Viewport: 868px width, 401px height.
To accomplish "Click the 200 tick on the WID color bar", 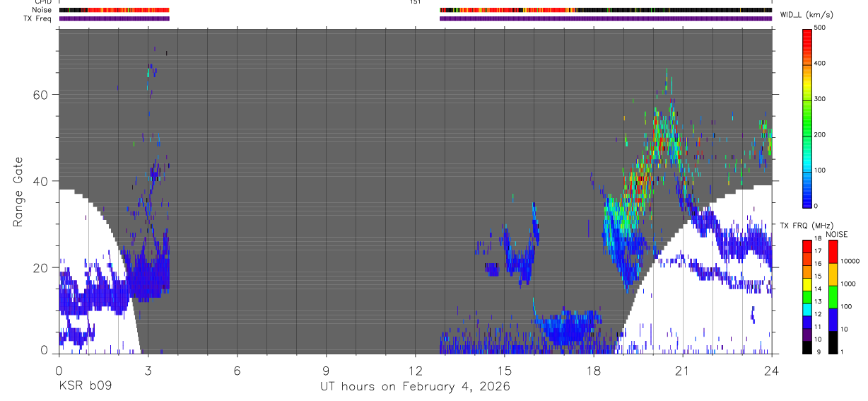I will pos(820,134).
